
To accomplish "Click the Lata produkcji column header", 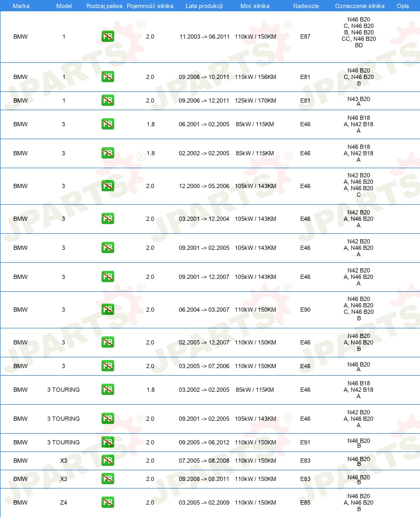I will click(x=204, y=6).
